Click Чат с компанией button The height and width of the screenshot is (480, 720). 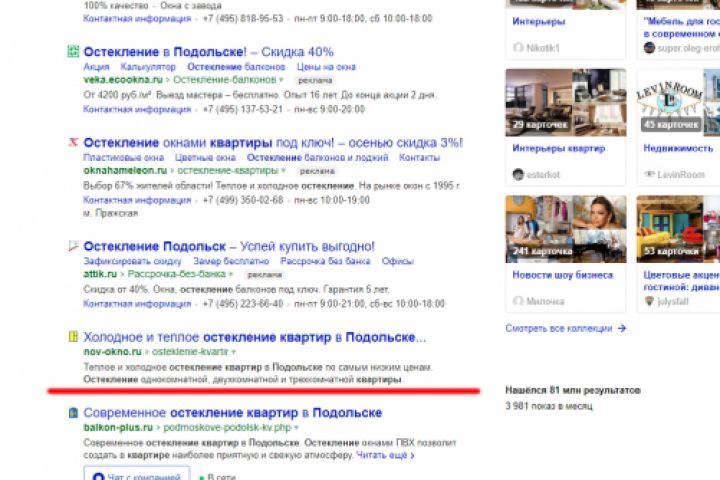point(137,473)
